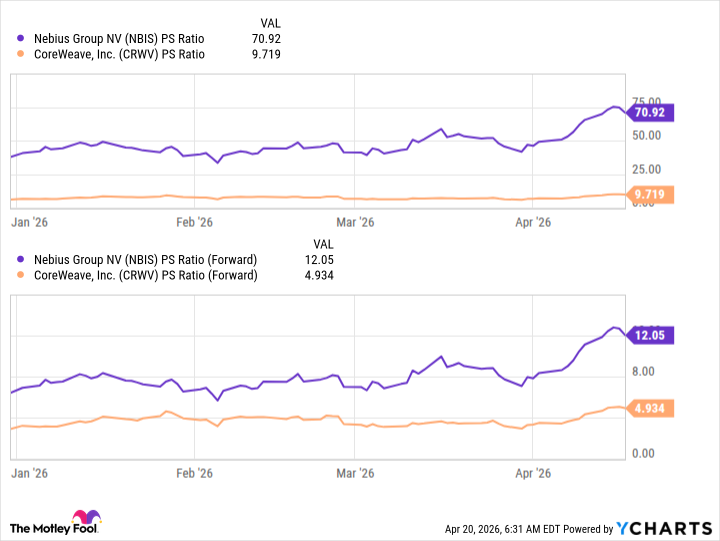This screenshot has height=541, width=720.
Task: Click the Mar '26 label on the bottom chart axis
Action: pyautogui.click(x=355, y=471)
